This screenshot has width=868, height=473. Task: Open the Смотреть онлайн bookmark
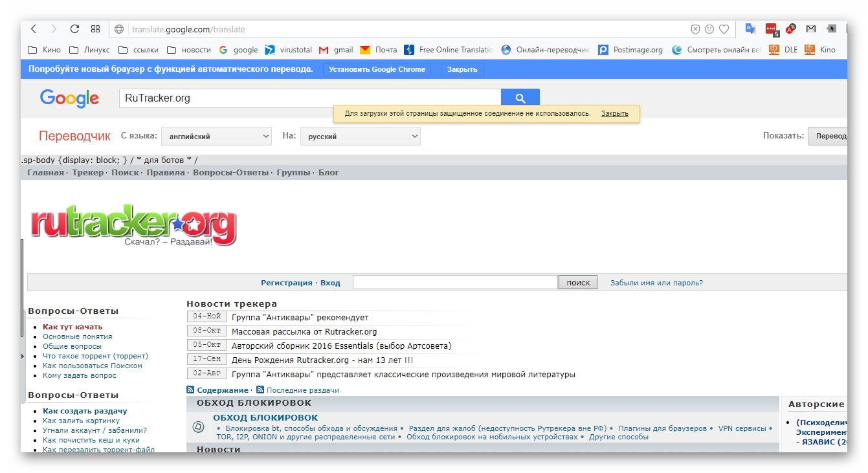click(x=717, y=50)
